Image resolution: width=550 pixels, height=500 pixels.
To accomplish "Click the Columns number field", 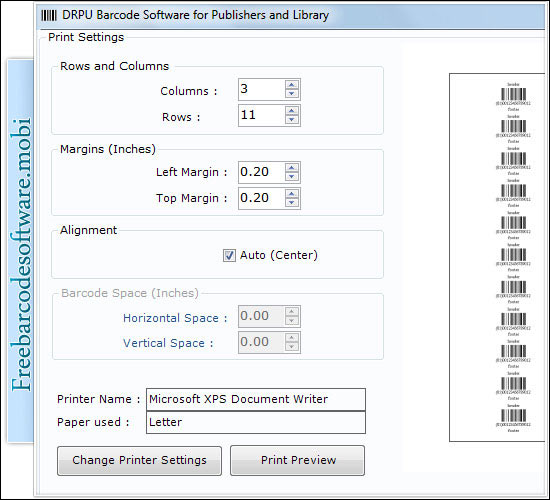I will click(261, 89).
